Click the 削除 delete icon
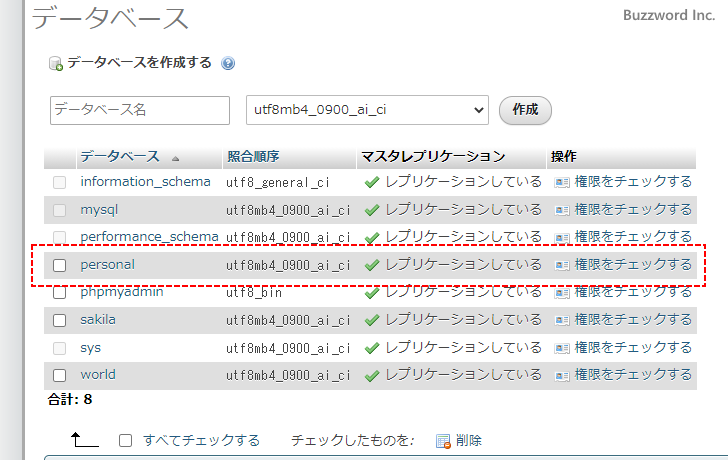 [443, 441]
